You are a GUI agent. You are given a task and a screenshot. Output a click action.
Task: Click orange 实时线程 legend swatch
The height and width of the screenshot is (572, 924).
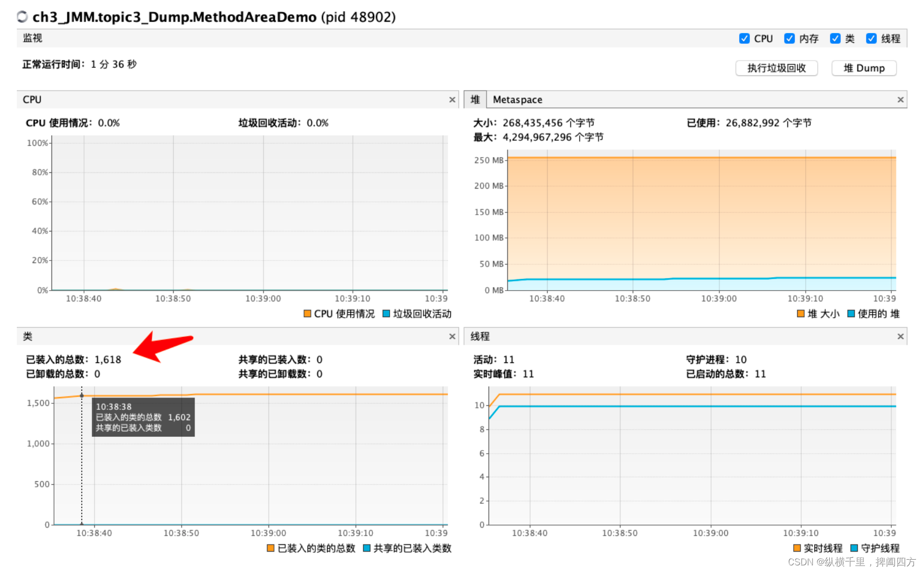click(797, 548)
